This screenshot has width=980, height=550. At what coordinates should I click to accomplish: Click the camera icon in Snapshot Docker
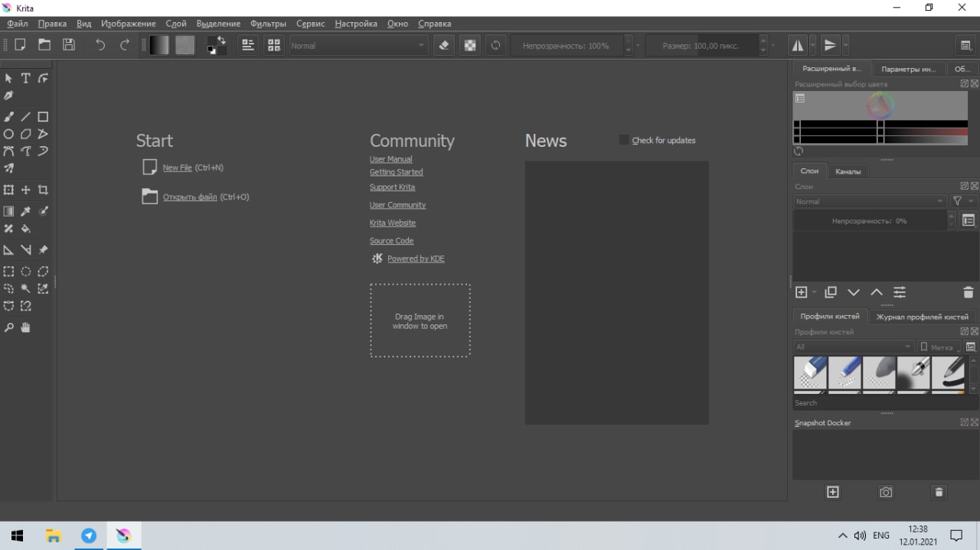click(886, 492)
